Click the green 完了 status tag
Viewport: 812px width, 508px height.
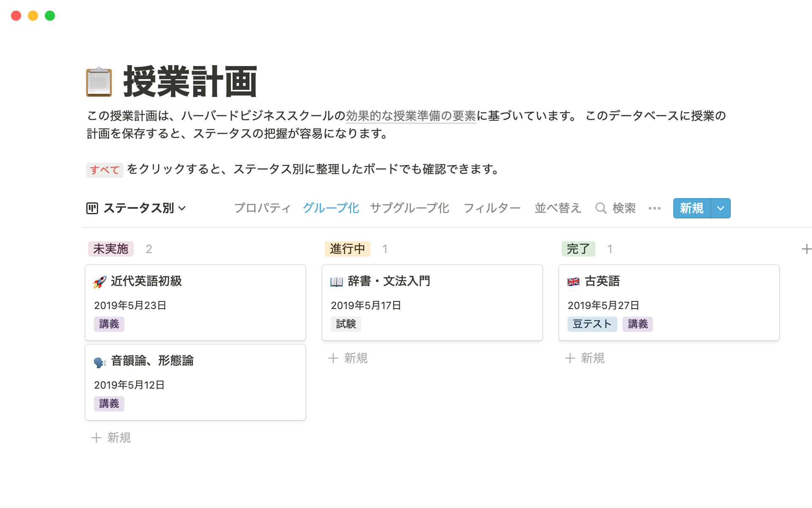point(578,249)
